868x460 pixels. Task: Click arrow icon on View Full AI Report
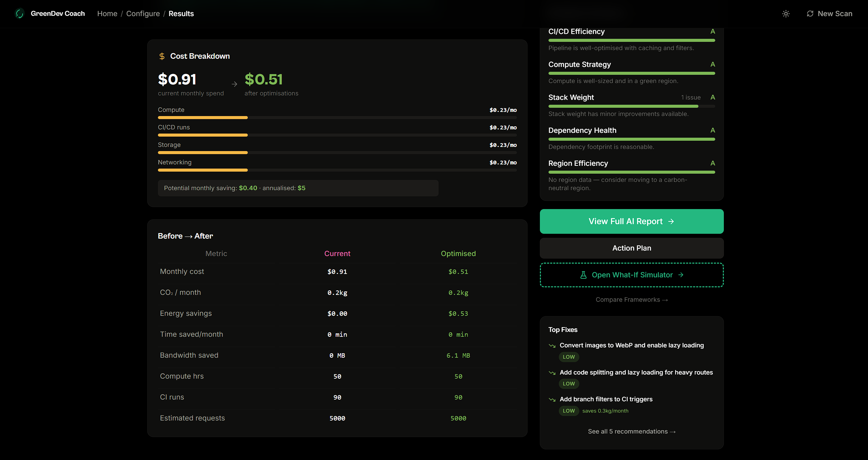click(671, 222)
